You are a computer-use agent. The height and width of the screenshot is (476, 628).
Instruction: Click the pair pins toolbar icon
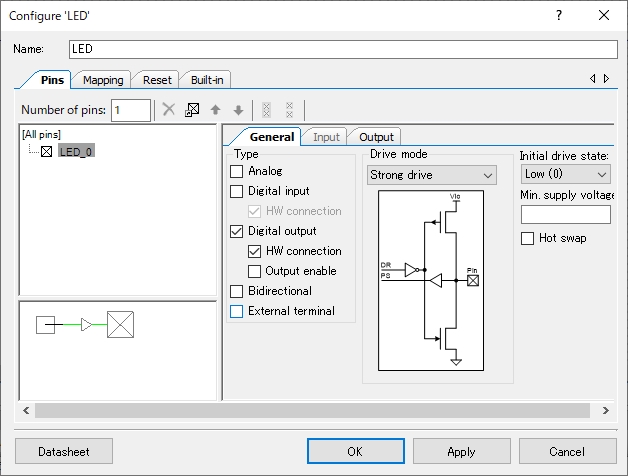266,110
